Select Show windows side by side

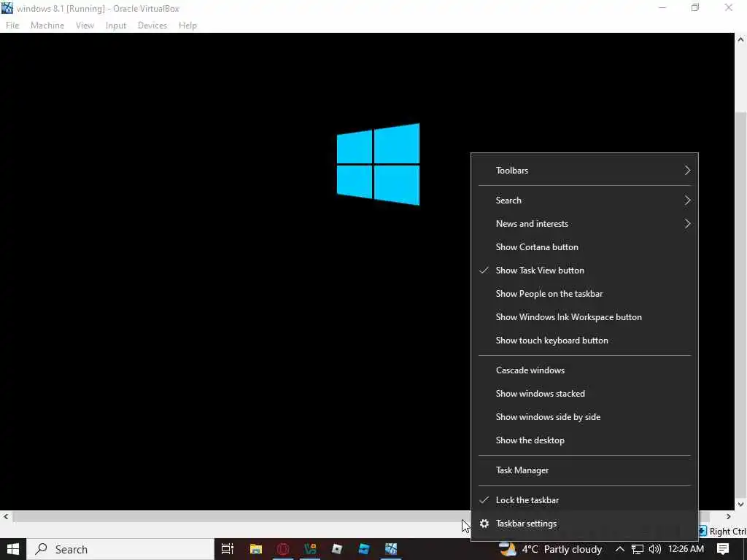click(x=584, y=417)
